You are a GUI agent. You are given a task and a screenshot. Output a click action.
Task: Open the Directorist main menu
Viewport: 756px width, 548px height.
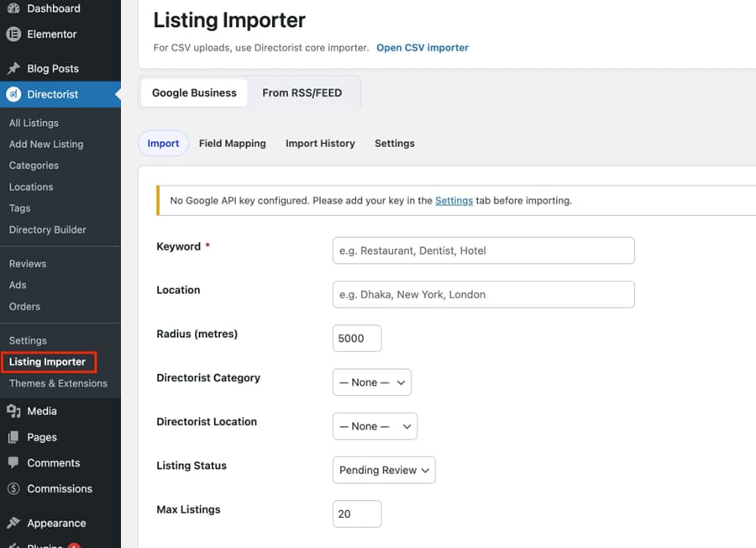(60, 94)
